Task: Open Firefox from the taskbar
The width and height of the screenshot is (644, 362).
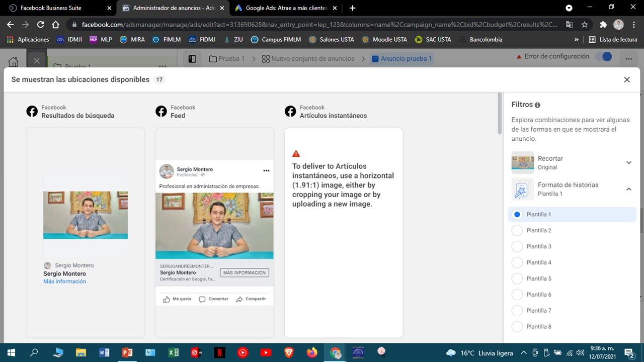Action: [312, 352]
